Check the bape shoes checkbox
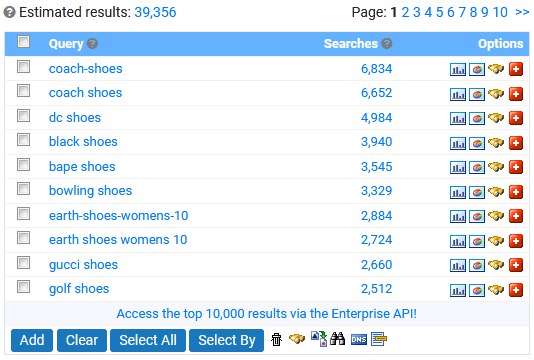 23,165
